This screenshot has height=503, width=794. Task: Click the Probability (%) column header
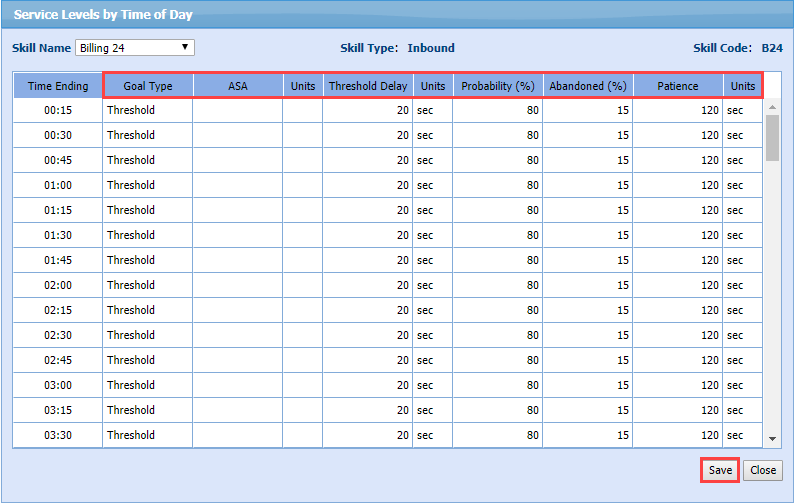tap(498, 86)
